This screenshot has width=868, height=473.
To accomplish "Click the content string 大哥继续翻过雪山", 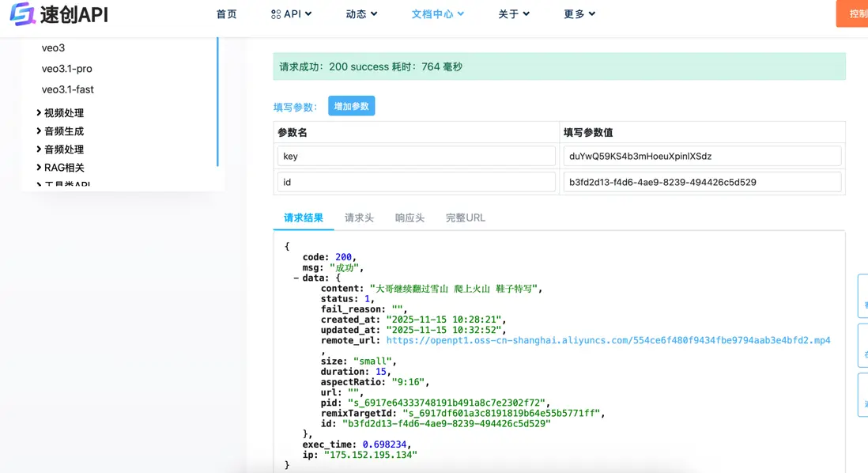I will [x=454, y=289].
